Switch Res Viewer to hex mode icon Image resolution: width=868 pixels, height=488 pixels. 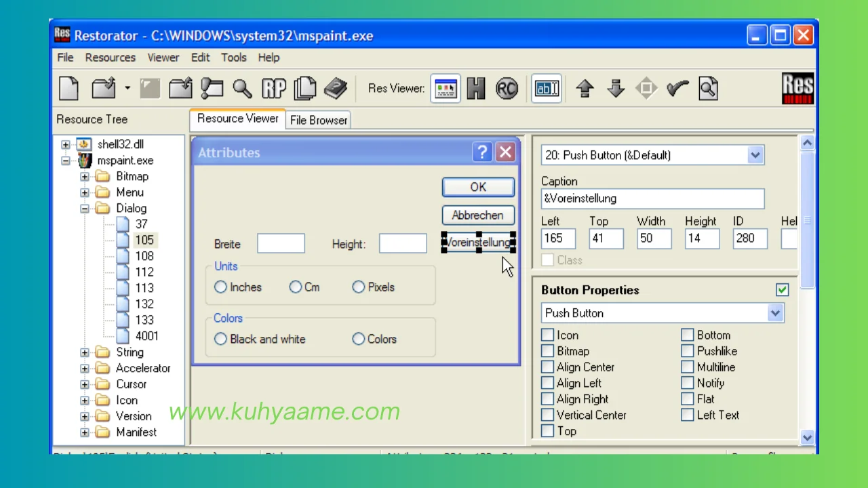click(x=476, y=88)
